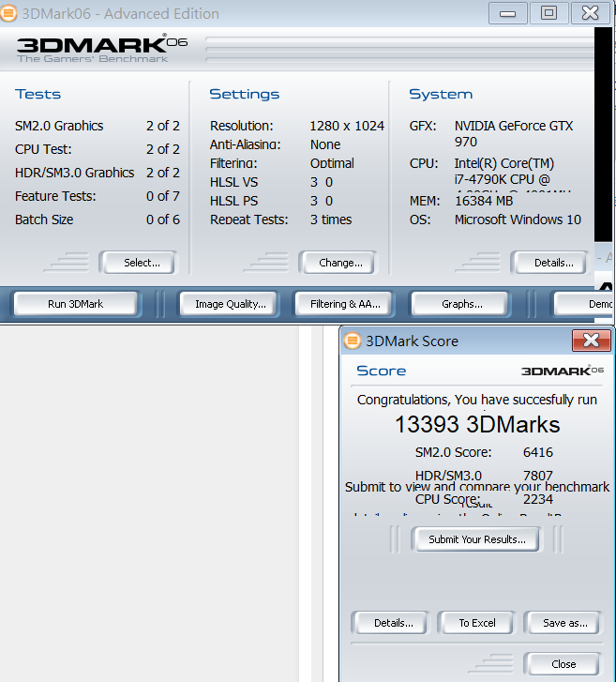Click the HLSL VS setting label
The height and width of the screenshot is (682, 616).
click(233, 182)
